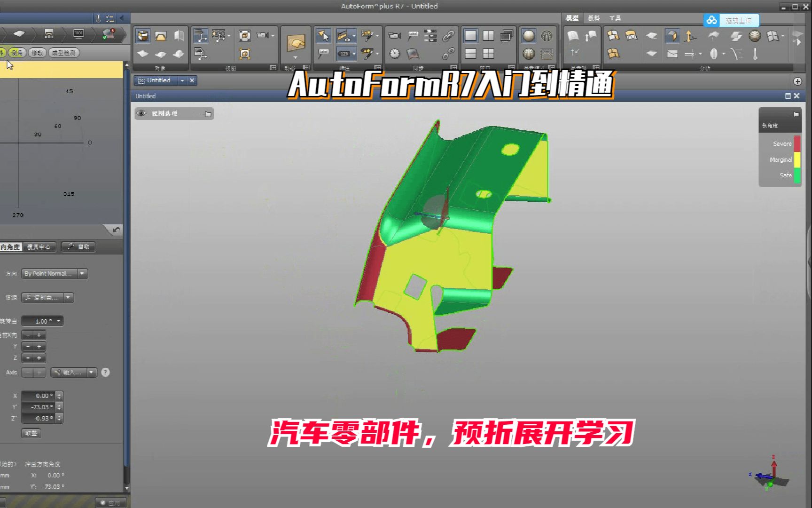Screen dimensions: 812x508
Task: Select the Untitled document tab
Action: (159, 80)
